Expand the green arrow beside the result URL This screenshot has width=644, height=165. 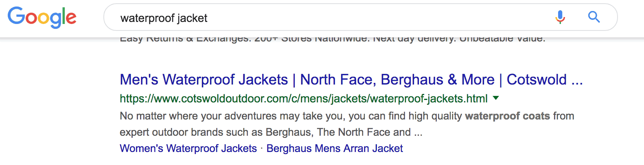[x=496, y=98]
